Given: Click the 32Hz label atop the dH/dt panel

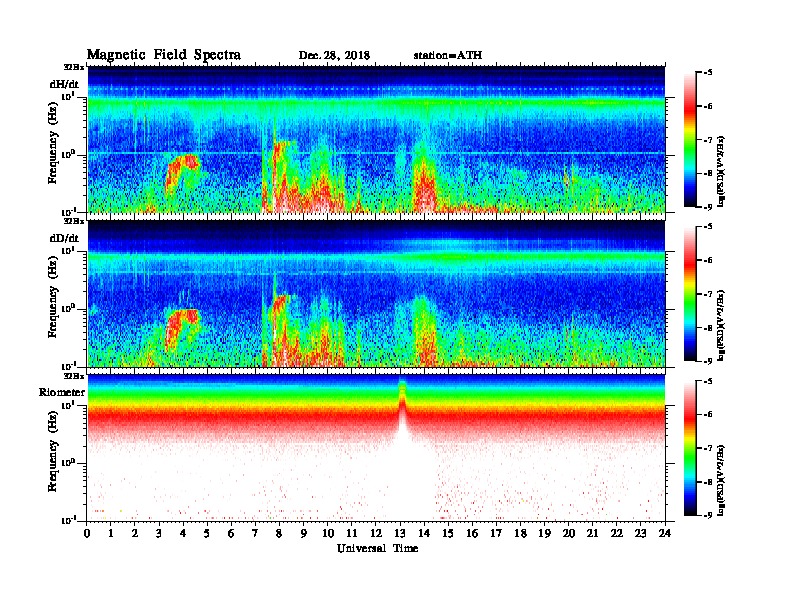Looking at the screenshot, I should tap(74, 67).
